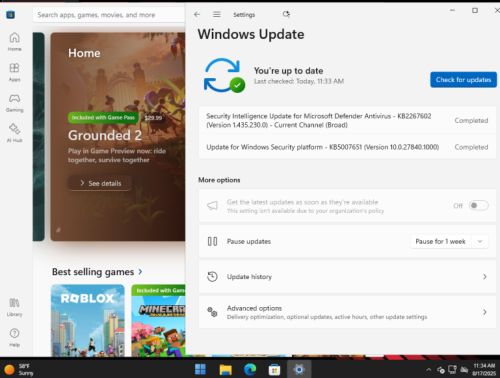Open Pause for 1 week dropdown arrow
The image size is (500, 378).
click(480, 241)
